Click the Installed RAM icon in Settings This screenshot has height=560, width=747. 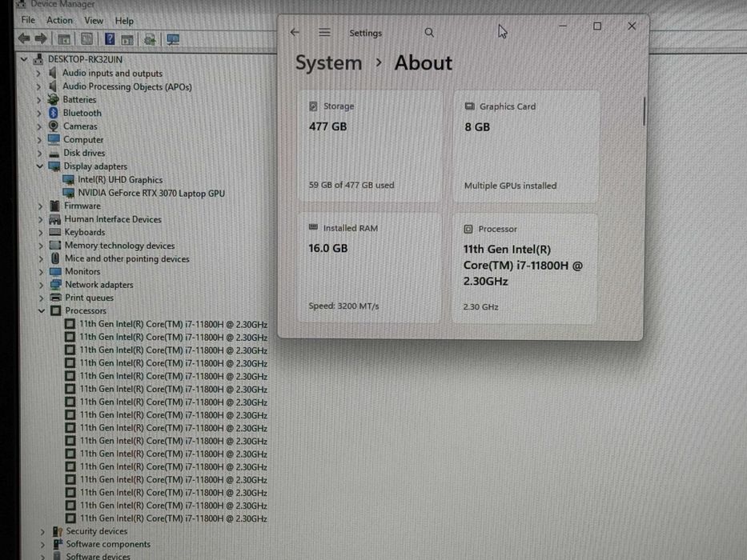click(313, 228)
